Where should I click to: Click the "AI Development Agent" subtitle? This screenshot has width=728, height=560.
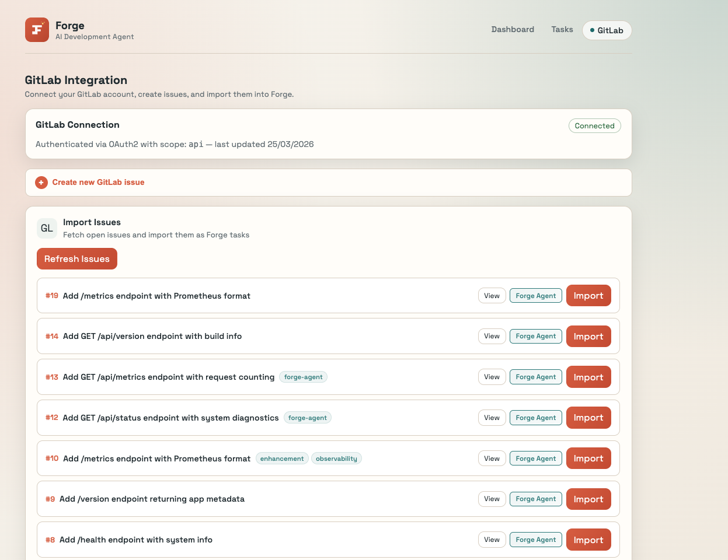[95, 37]
